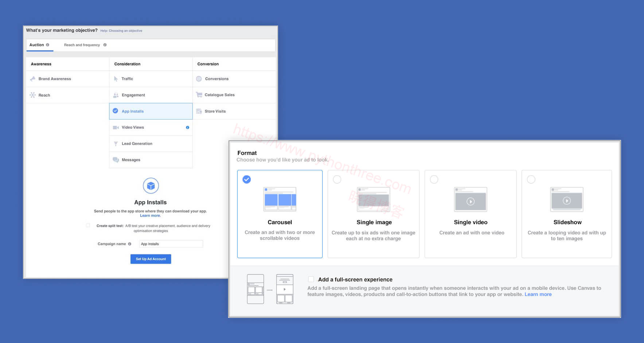Choose the Reach objective
This screenshot has width=644, height=343.
[x=68, y=95]
